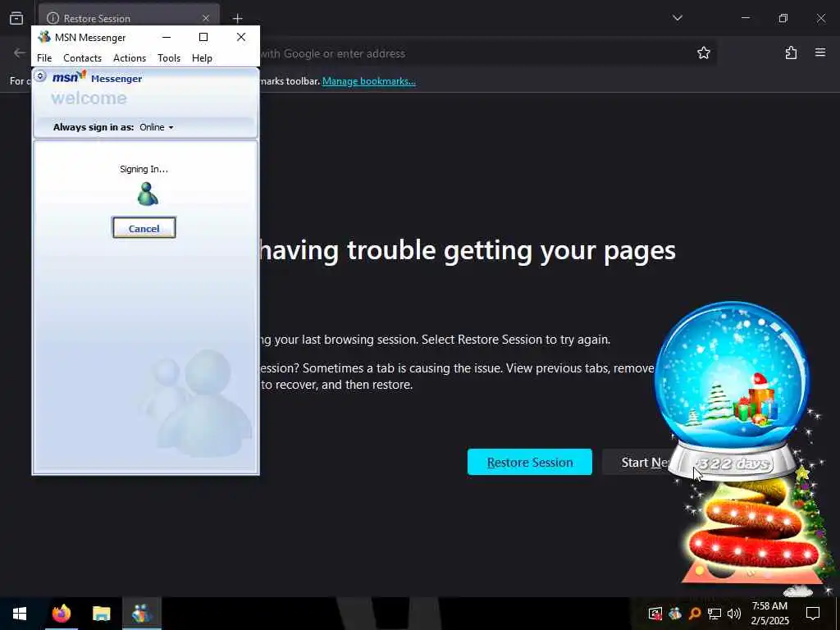Image resolution: width=840 pixels, height=630 pixels.
Task: Click the MSN Messenger tray icon
Action: coord(674,614)
